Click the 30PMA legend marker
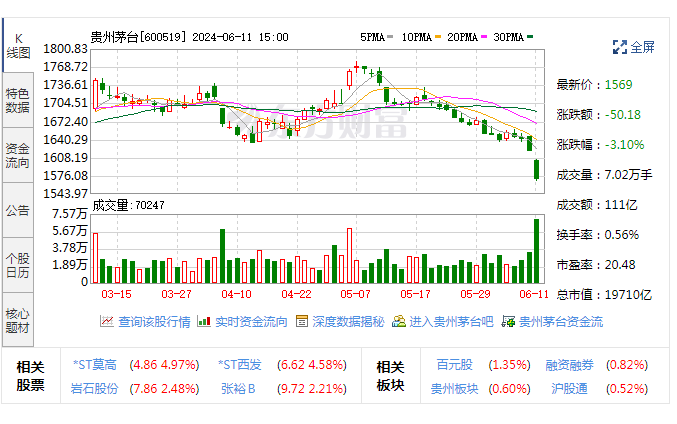This screenshot has width=677, height=424. point(530,37)
